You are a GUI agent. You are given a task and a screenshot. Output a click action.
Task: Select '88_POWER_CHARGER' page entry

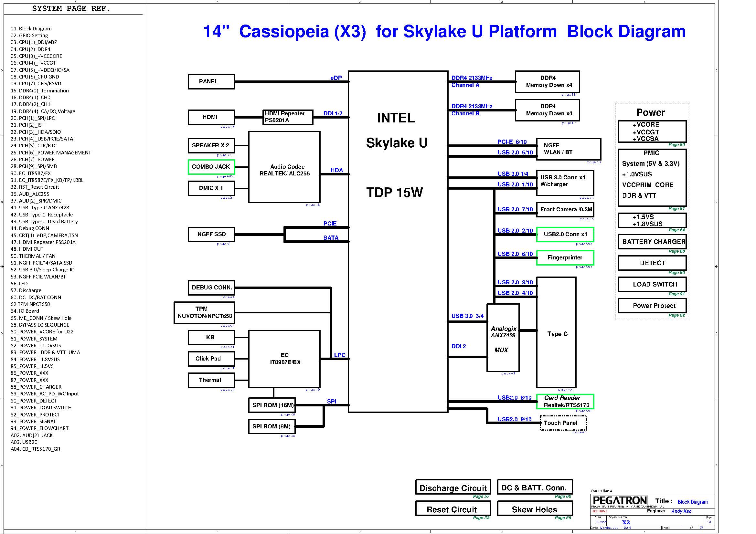coord(36,387)
